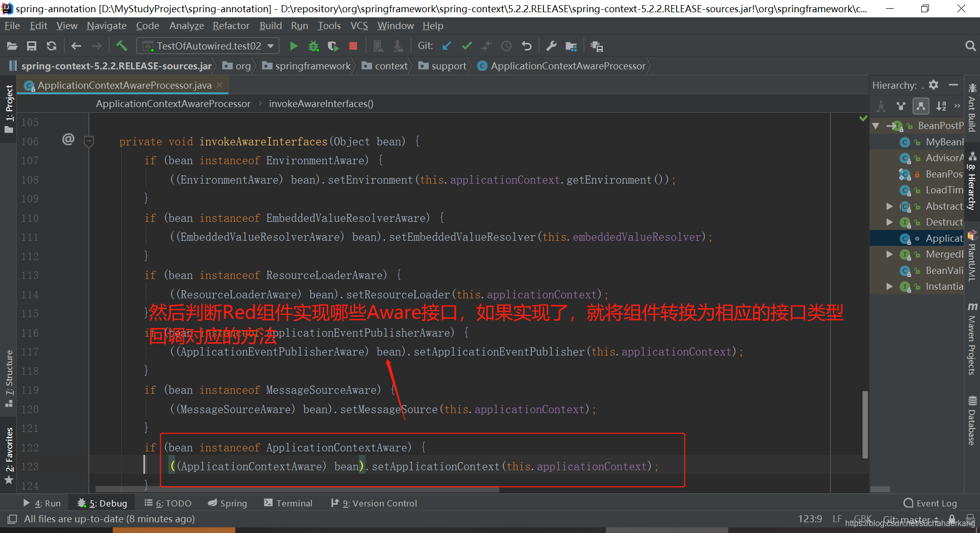This screenshot has width=980, height=533.
Task: Expand the Destruct node in hierarchy
Action: 890,222
